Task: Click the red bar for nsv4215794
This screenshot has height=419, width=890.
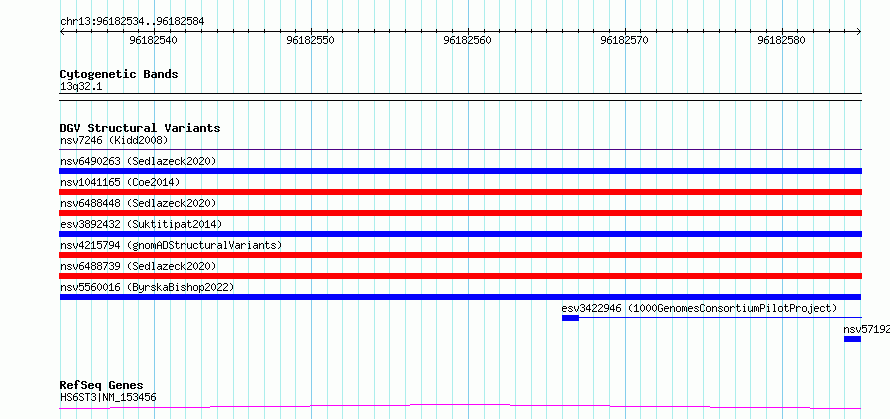Action: (x=461, y=255)
